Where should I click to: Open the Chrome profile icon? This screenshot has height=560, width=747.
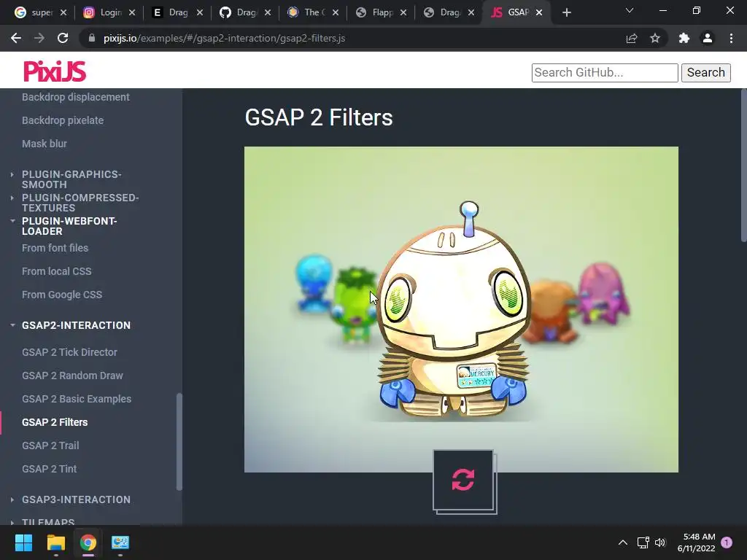708,38
